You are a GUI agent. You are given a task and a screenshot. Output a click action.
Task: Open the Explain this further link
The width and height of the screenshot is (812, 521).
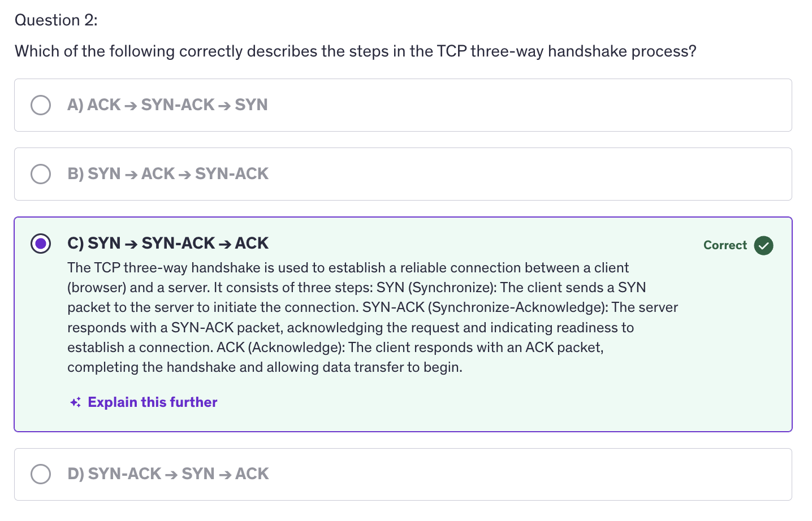pos(153,402)
